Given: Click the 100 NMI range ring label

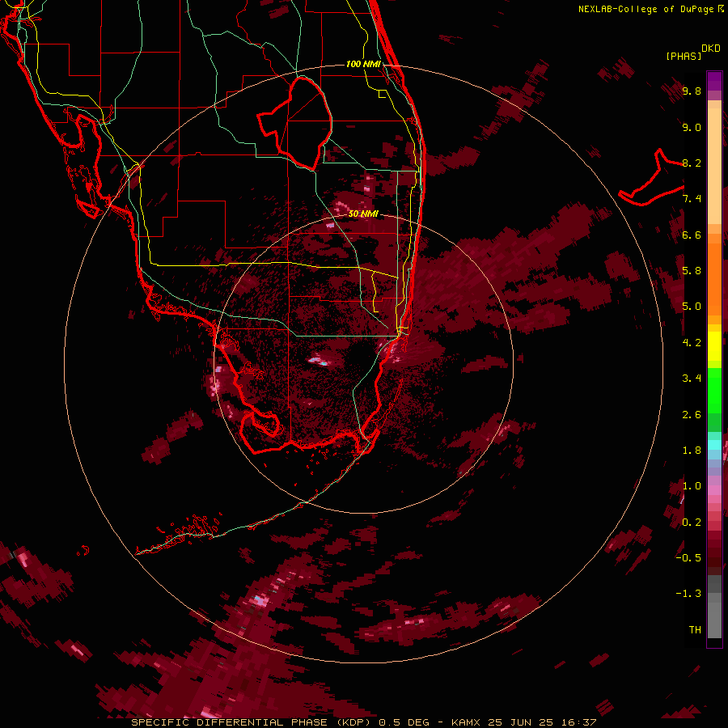Looking at the screenshot, I should pyautogui.click(x=363, y=64).
